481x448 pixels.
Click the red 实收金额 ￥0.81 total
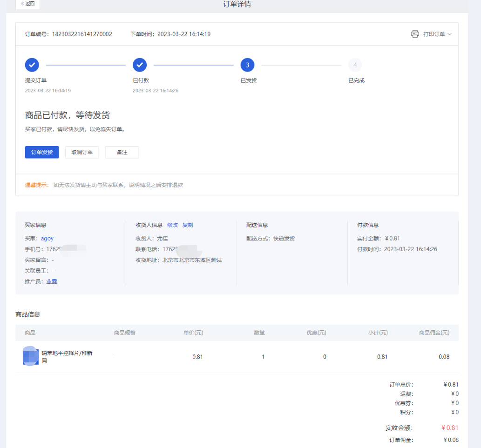tap(450, 428)
